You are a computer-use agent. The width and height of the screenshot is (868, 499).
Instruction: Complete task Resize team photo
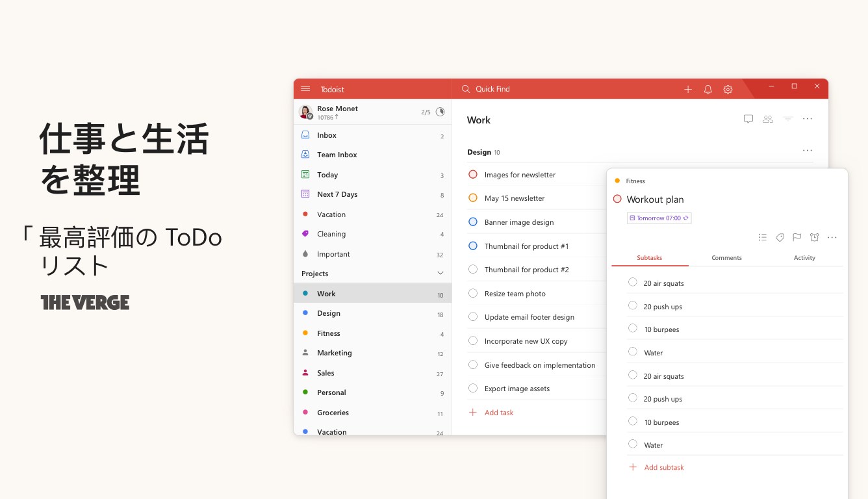(x=473, y=293)
